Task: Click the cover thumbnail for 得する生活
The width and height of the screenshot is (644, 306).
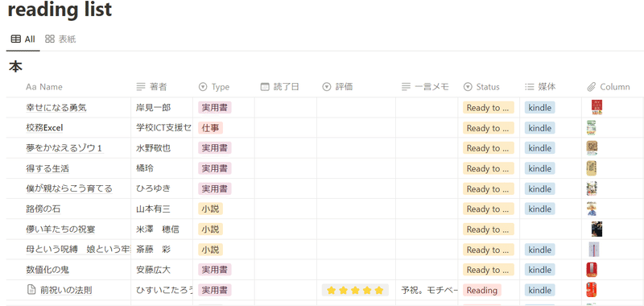Action: pyautogui.click(x=592, y=168)
